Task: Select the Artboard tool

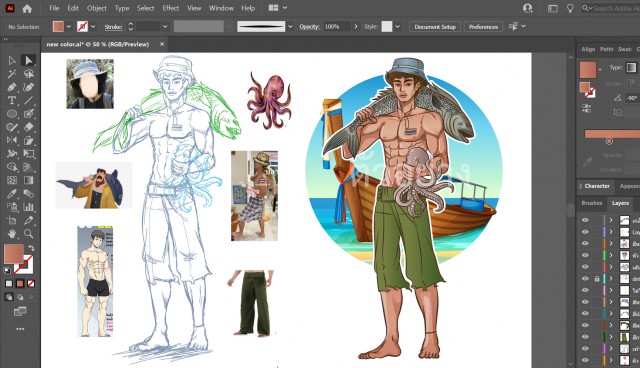Action: pos(12,220)
